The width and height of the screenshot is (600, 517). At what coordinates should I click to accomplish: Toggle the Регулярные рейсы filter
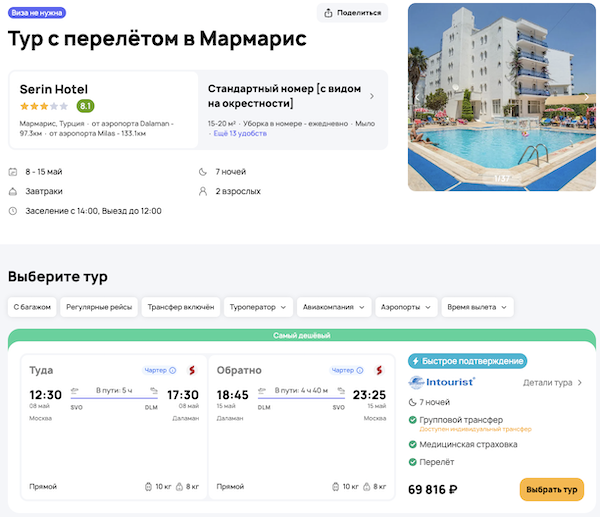pyautogui.click(x=98, y=307)
